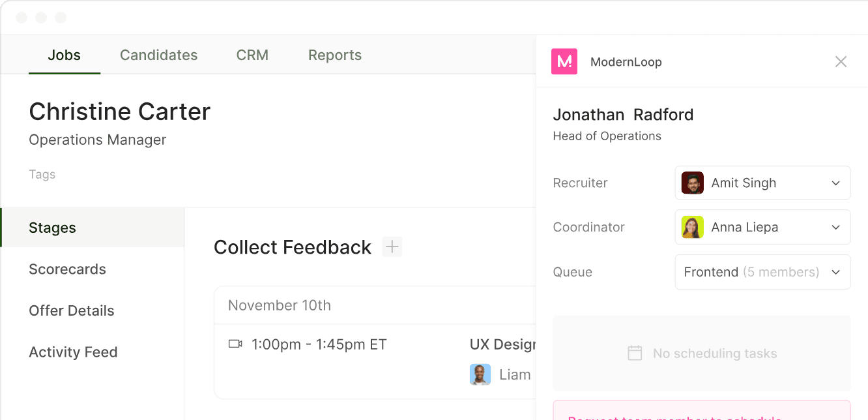Viewport: 868px width, 420px height.
Task: Click the calendar icon in scheduling tasks box
Action: tap(635, 353)
